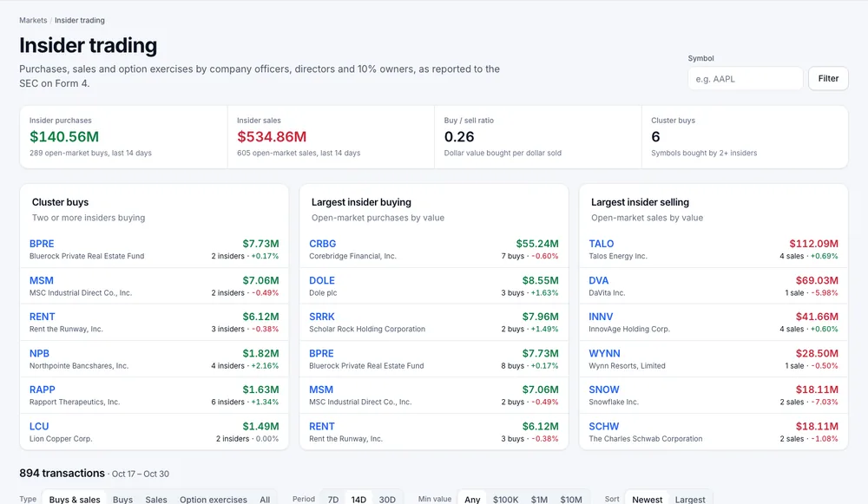Click the 0.26 buy / sell ratio value
The width and height of the screenshot is (868, 504).
click(459, 137)
